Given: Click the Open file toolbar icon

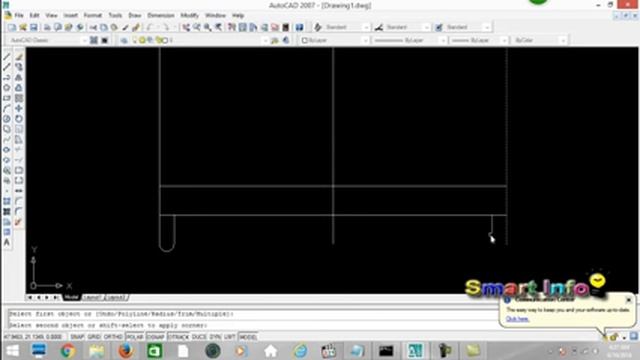Looking at the screenshot, I should pyautogui.click(x=23, y=27).
